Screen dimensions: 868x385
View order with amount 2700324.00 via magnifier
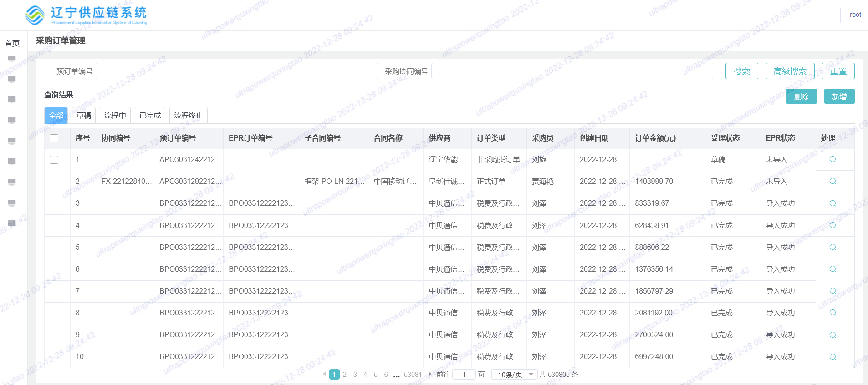click(x=832, y=335)
